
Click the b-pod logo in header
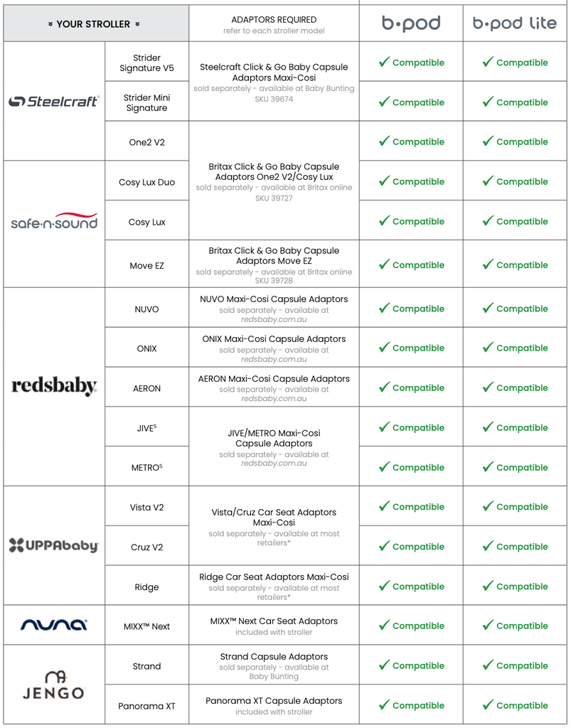pyautogui.click(x=411, y=23)
